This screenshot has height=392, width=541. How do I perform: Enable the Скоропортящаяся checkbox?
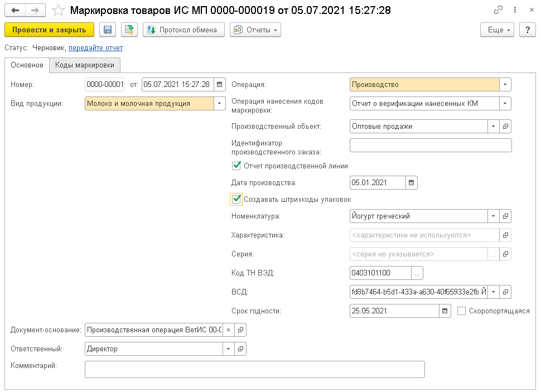click(x=461, y=311)
